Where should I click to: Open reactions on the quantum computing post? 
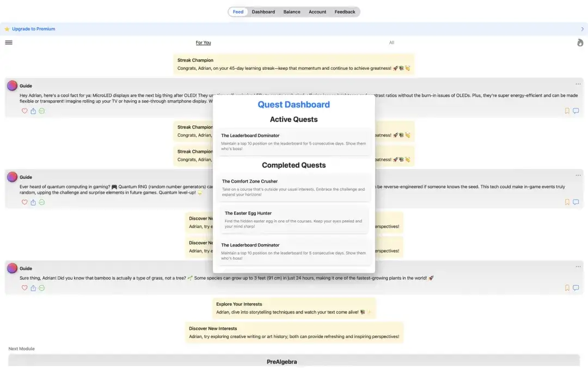(41, 202)
